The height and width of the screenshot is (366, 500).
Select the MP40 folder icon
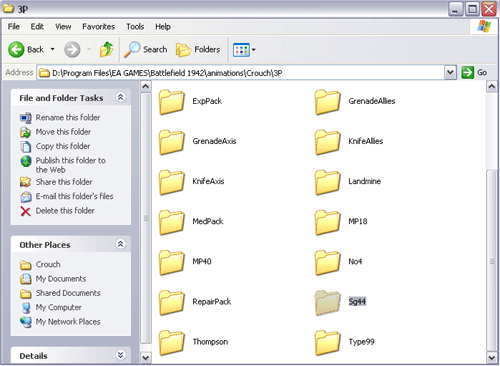pos(171,262)
